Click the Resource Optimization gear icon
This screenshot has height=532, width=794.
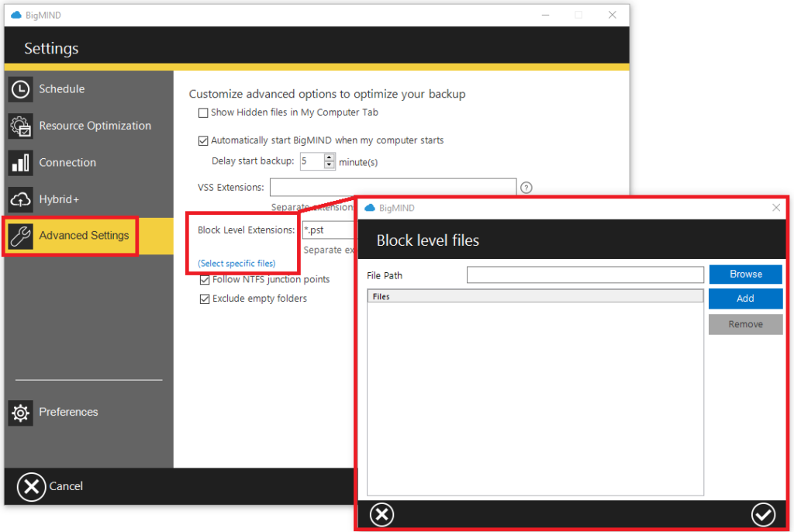point(21,126)
